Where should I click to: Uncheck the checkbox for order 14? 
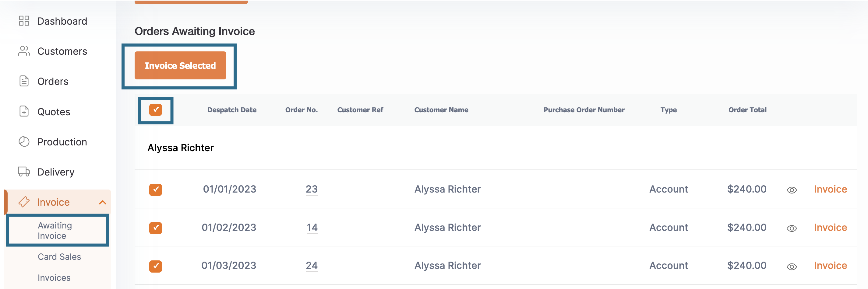156,228
